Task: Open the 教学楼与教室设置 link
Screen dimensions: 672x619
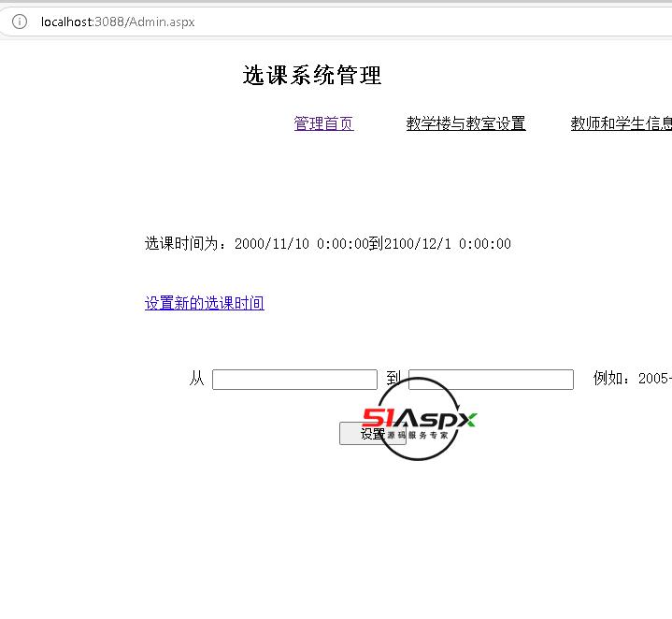Action: click(465, 123)
